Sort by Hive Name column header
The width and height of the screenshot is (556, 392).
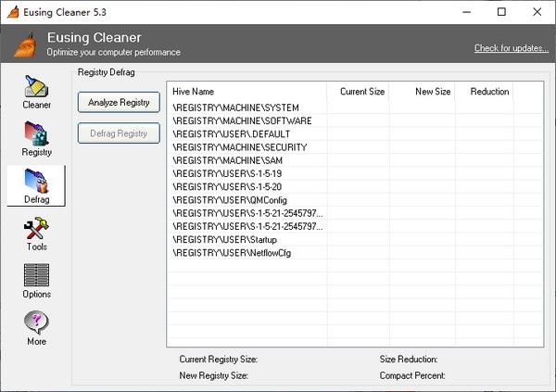(246, 92)
